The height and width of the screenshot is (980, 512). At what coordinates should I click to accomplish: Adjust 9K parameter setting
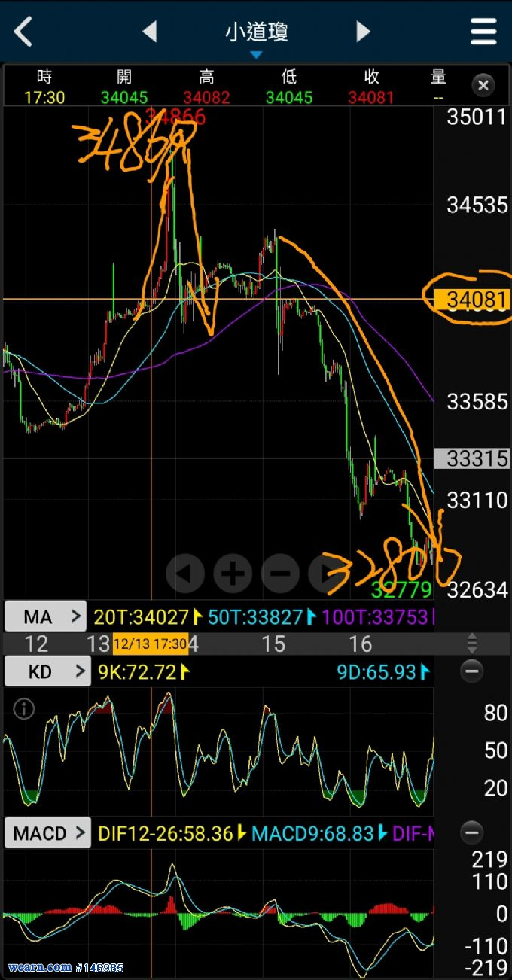pos(142,671)
